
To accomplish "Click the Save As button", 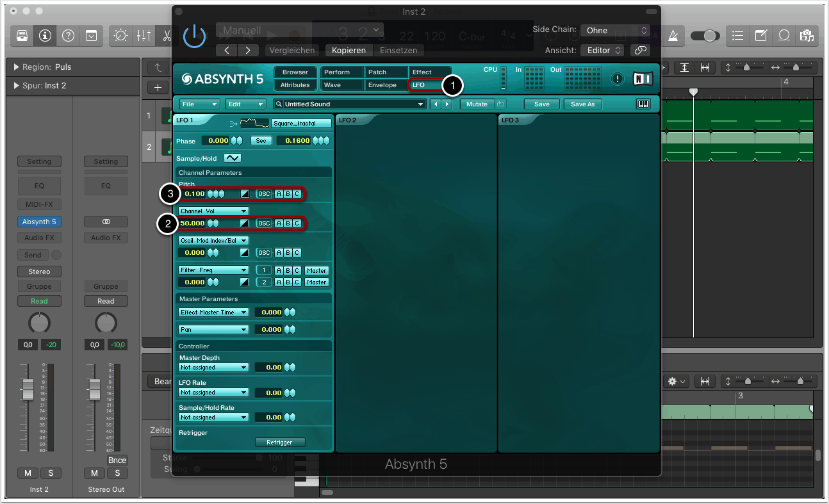I will coord(582,104).
